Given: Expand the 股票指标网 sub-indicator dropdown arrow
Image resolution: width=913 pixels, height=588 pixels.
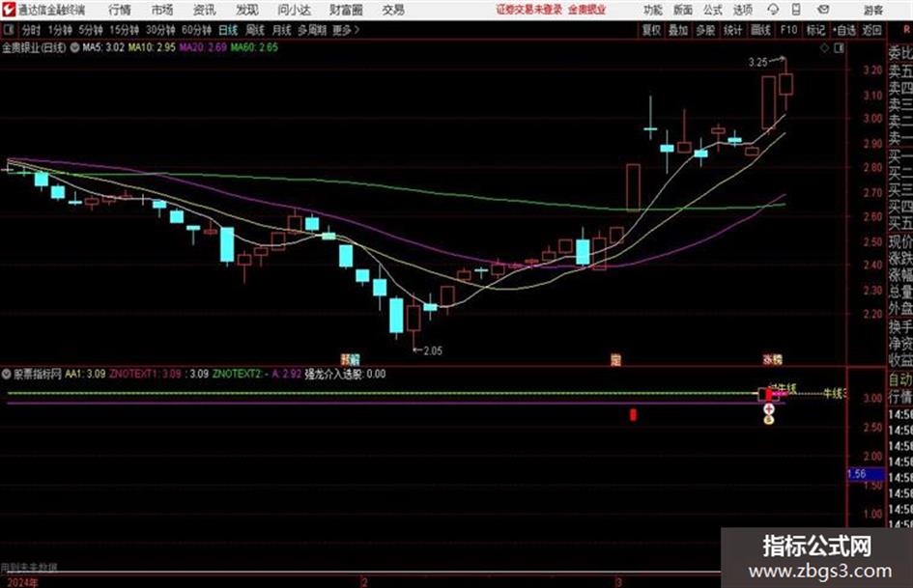Looking at the screenshot, I should coord(7,374).
